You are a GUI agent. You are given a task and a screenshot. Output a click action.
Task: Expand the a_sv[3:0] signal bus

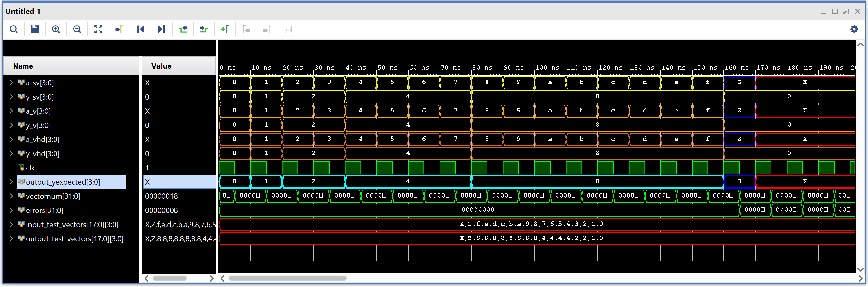(x=11, y=83)
